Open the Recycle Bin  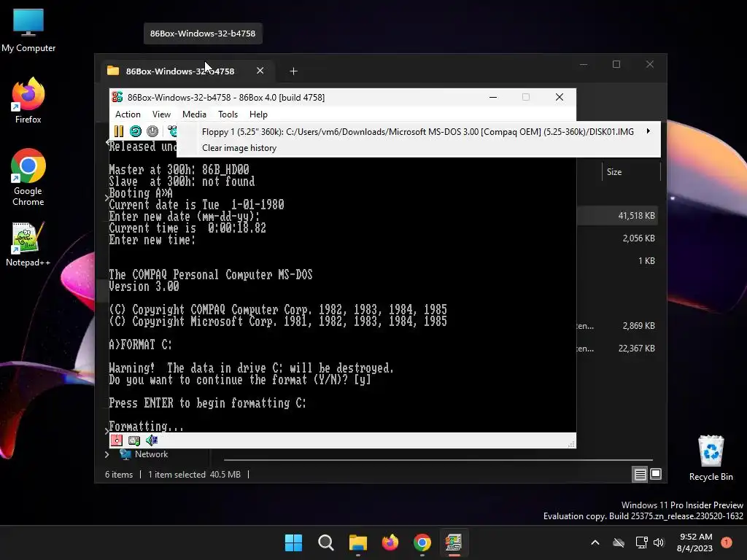pos(711,458)
